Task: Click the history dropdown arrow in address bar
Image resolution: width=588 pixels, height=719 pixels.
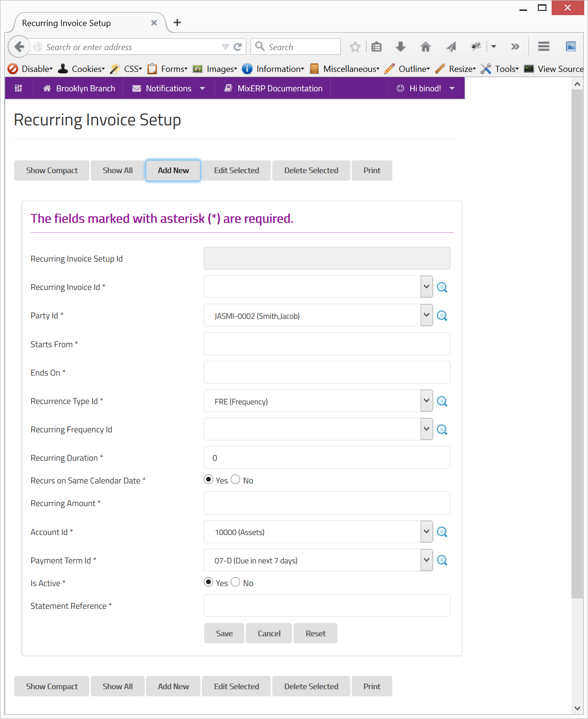Action: coord(225,47)
